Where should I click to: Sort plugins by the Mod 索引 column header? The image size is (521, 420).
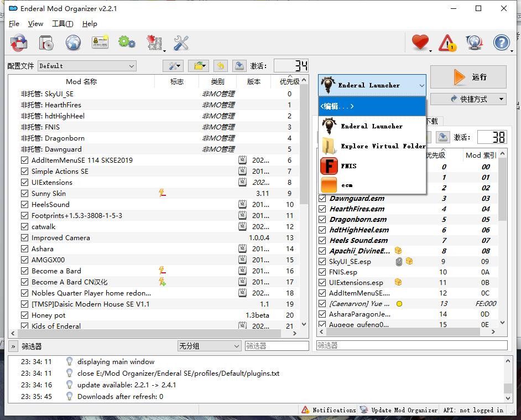click(481, 155)
